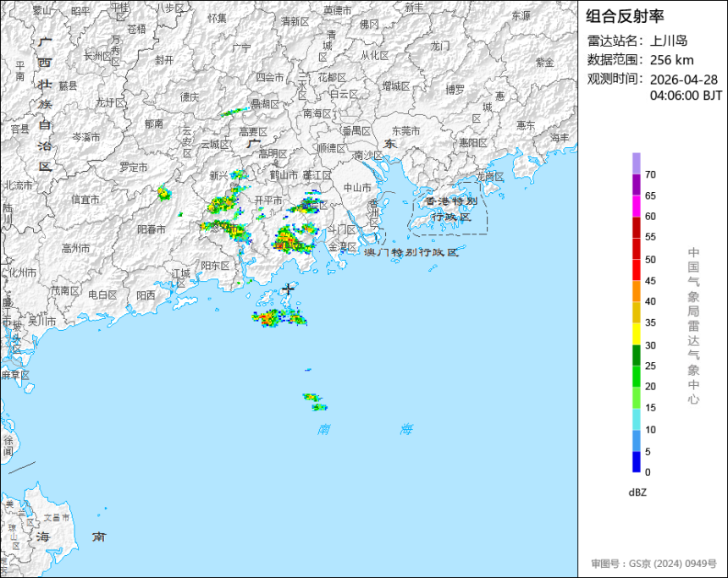Click the cyan 10-15 legend swatch
The height and width of the screenshot is (578, 728).
pos(636,419)
